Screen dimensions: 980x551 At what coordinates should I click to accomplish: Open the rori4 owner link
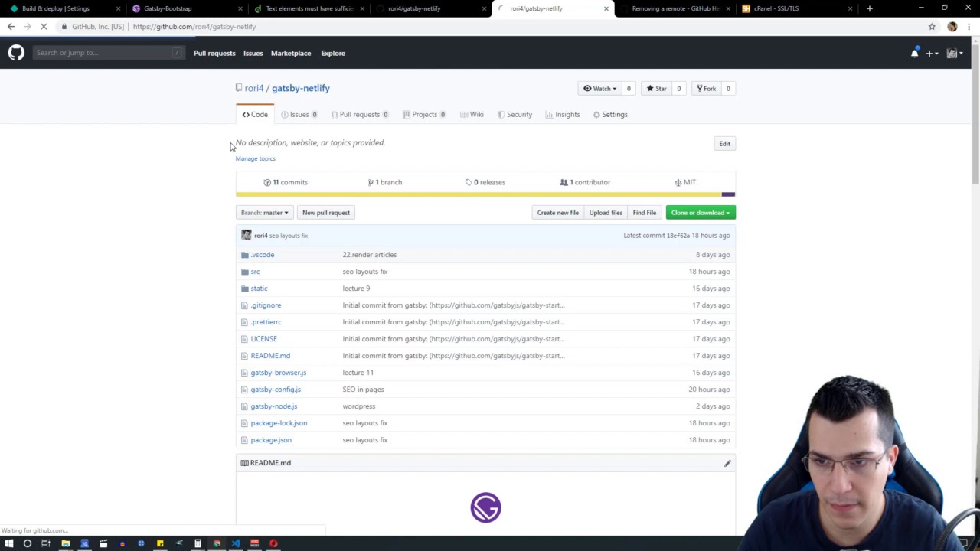point(253,88)
